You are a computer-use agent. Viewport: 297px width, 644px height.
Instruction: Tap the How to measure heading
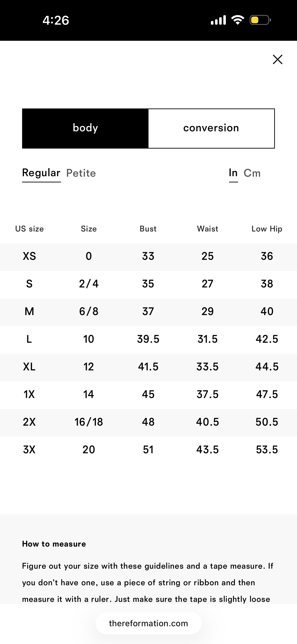click(x=54, y=544)
